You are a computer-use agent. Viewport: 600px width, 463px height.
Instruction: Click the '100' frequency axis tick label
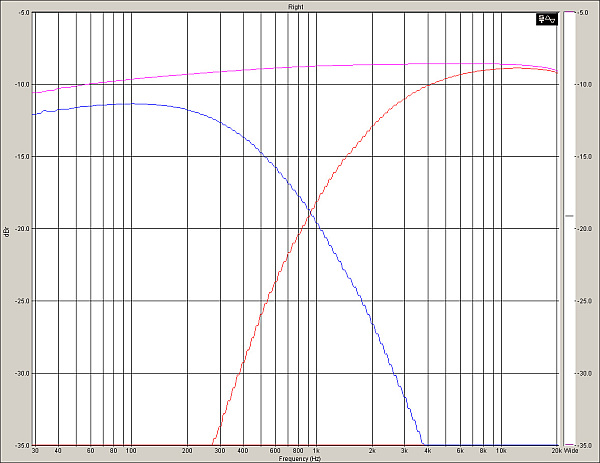(x=130, y=451)
